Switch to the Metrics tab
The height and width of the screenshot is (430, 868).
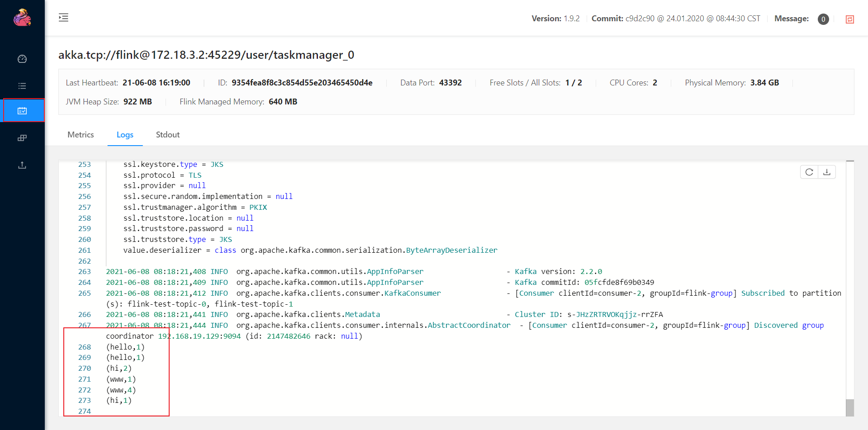81,135
